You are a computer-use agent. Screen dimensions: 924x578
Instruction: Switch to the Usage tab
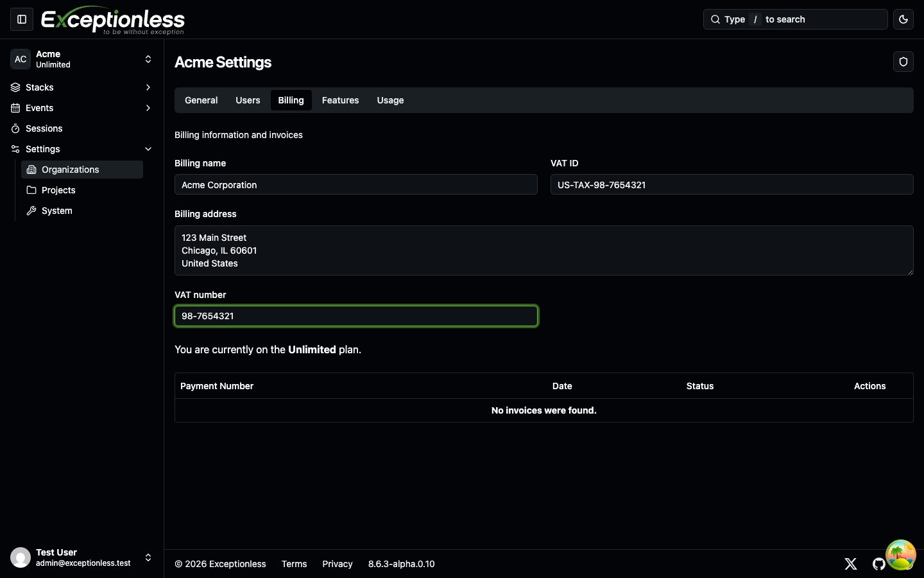390,100
